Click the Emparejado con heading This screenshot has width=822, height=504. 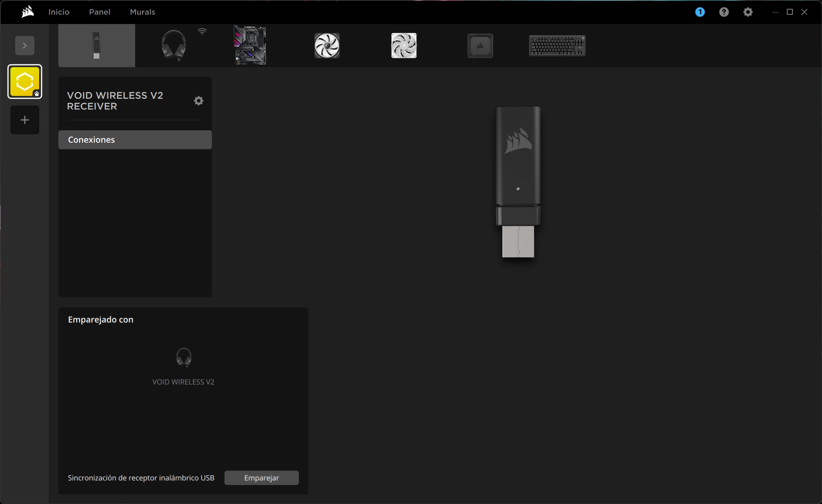(x=101, y=320)
